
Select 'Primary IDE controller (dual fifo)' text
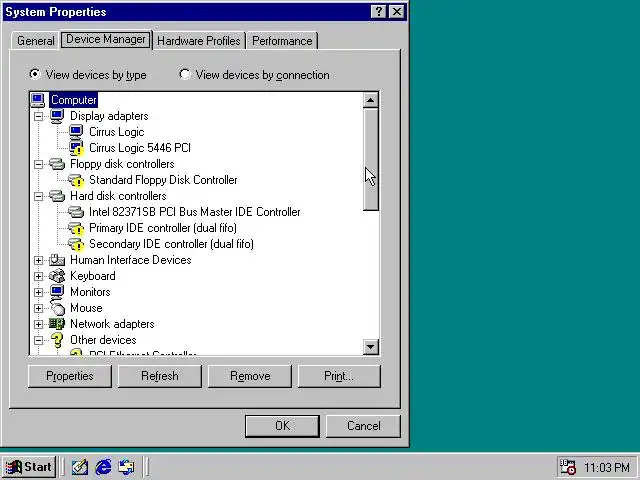[x=163, y=228]
